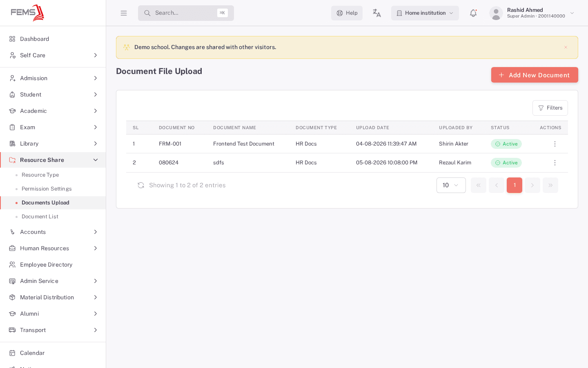Click the user avatar icon
This screenshot has width=588, height=368.
click(x=496, y=13)
